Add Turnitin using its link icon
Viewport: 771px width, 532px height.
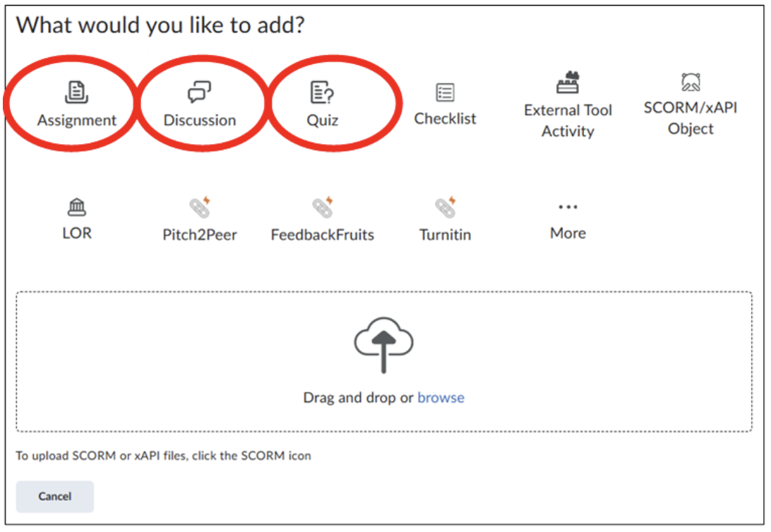tap(446, 207)
